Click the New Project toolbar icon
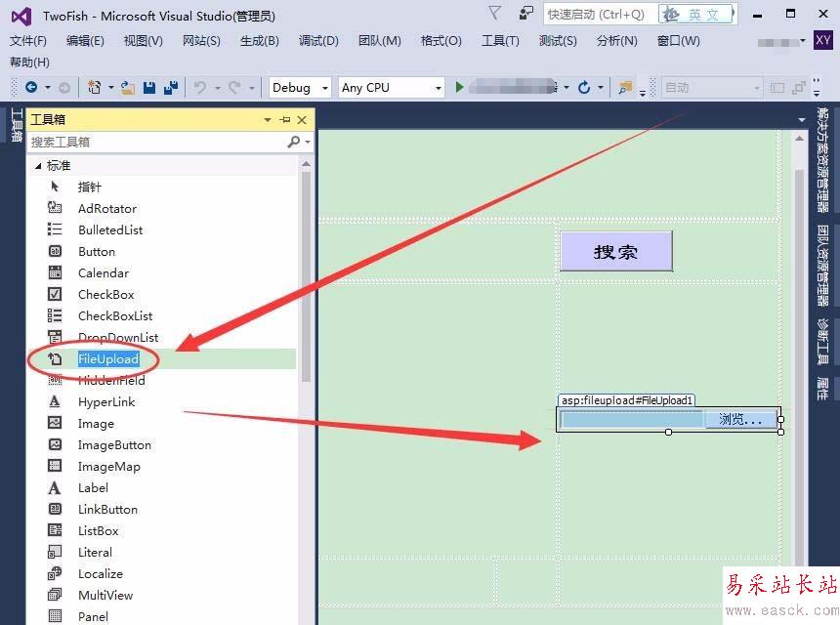Screen dimensions: 840x625 coord(95,87)
